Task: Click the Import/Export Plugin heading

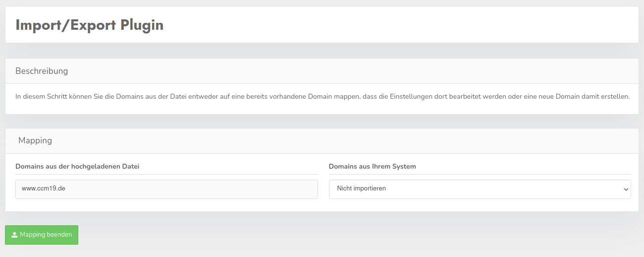Action: [x=90, y=25]
